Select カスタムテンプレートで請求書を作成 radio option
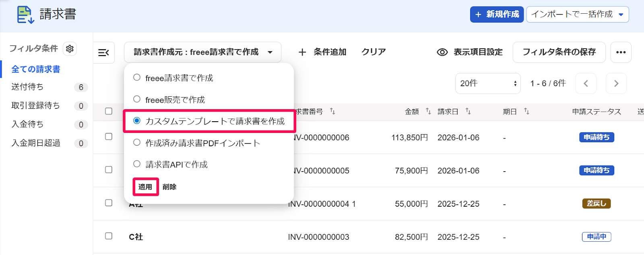The image size is (644, 255). click(x=137, y=120)
